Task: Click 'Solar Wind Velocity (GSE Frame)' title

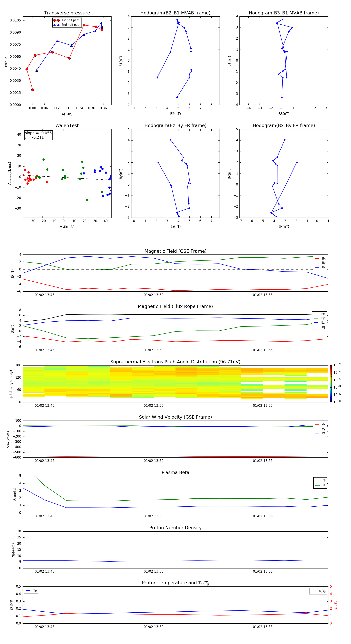Action: coord(175,417)
